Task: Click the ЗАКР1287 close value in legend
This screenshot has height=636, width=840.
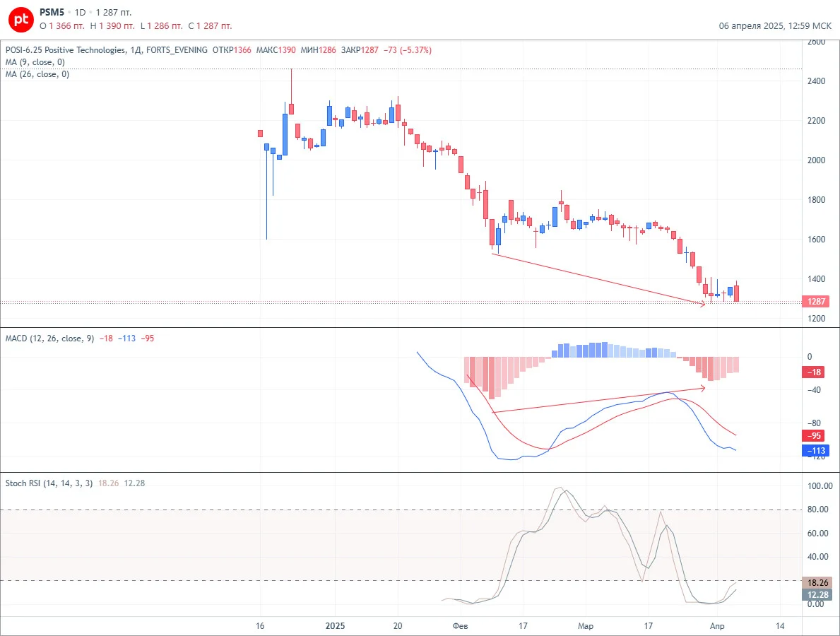Action: click(360, 50)
